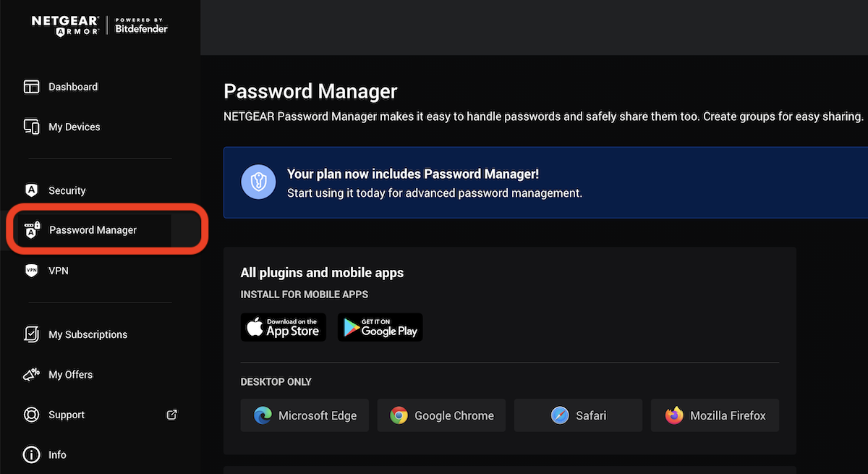Install the Mozilla Firefox plugin

[x=715, y=415]
